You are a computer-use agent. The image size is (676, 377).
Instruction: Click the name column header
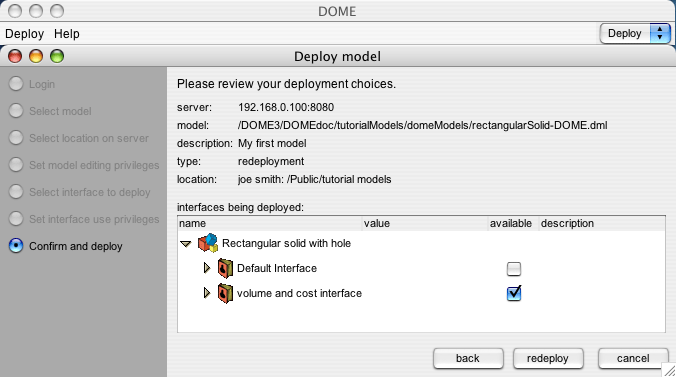pyautogui.click(x=270, y=223)
